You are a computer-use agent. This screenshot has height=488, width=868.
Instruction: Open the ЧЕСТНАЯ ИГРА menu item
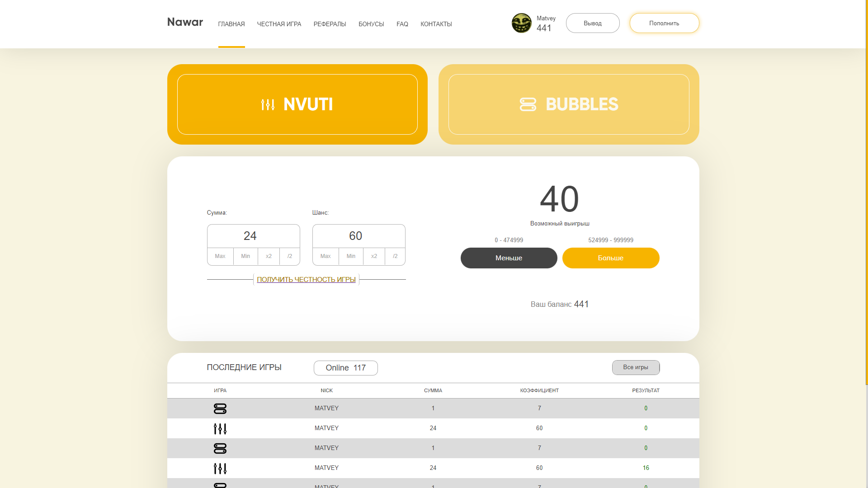pos(279,24)
